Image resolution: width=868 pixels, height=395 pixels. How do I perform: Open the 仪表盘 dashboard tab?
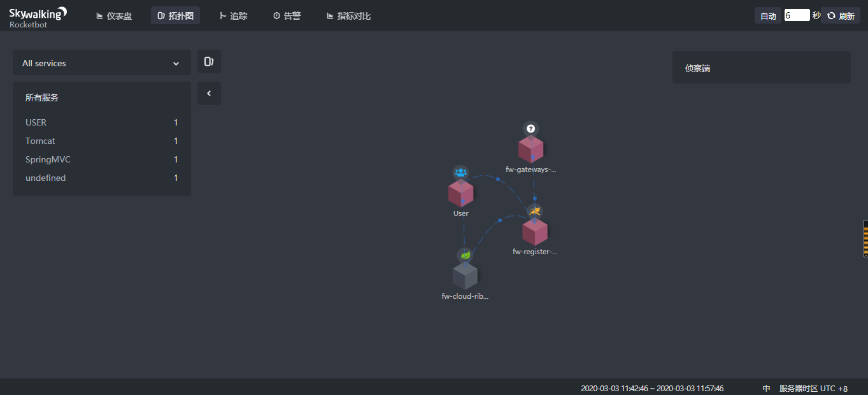click(114, 16)
